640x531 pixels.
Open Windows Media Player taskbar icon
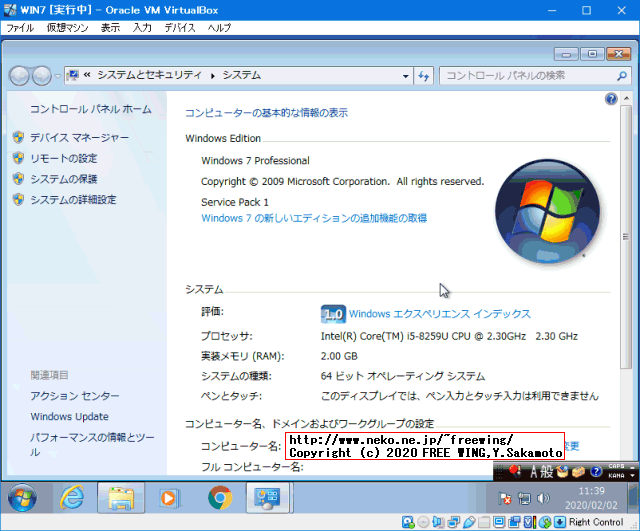[169, 498]
